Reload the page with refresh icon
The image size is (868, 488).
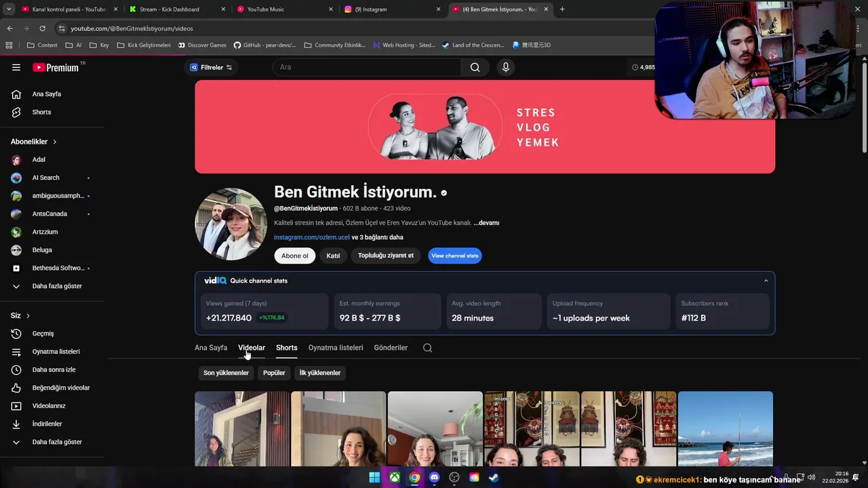(42, 28)
